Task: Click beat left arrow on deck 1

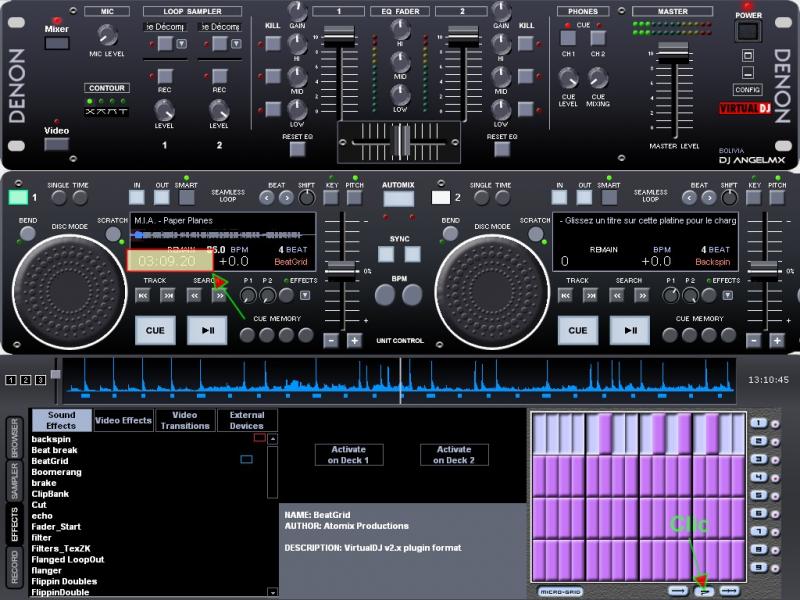Action: point(268,198)
